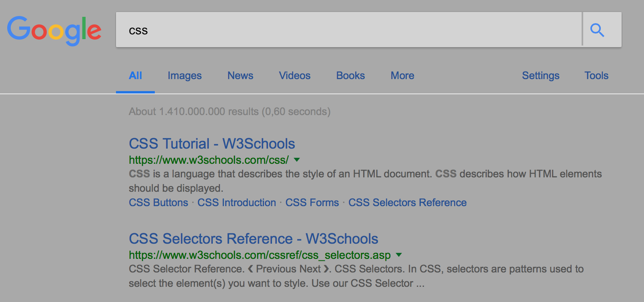The image size is (644, 302).
Task: Click the w3schools.com/css/ green URL
Action: pyautogui.click(x=208, y=160)
